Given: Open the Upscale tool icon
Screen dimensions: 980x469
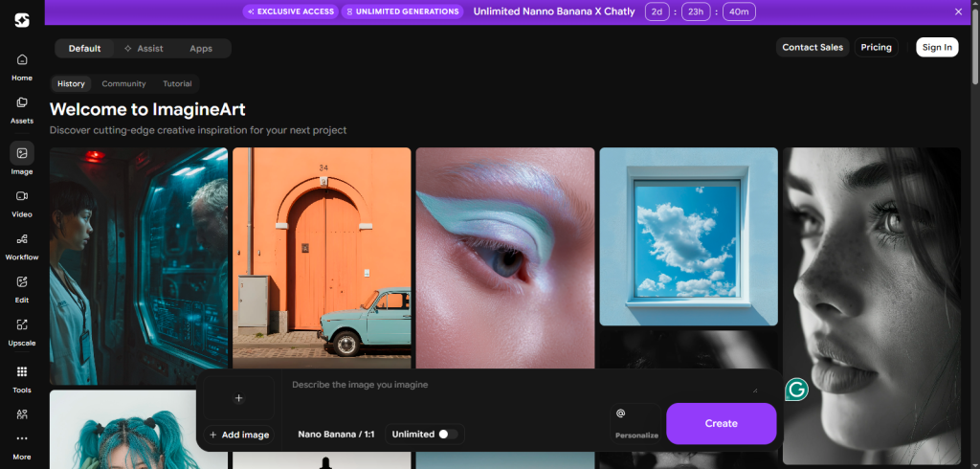Looking at the screenshot, I should click(22, 325).
